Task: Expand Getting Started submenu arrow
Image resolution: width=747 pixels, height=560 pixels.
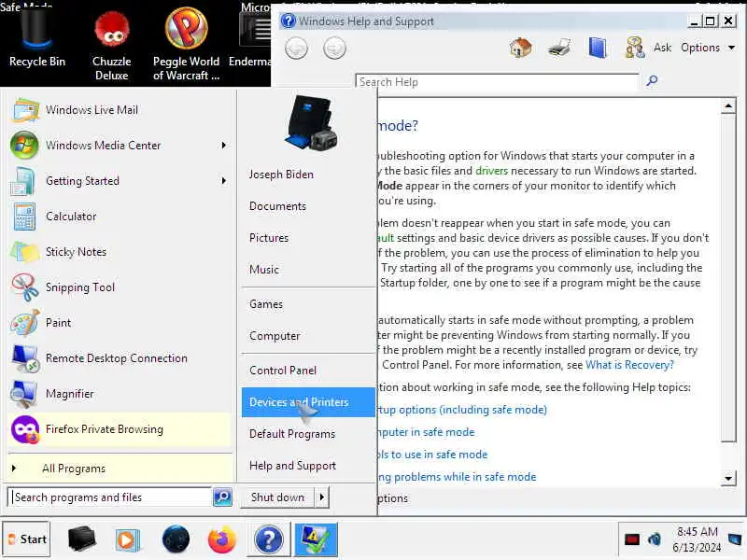Action: coord(223,181)
